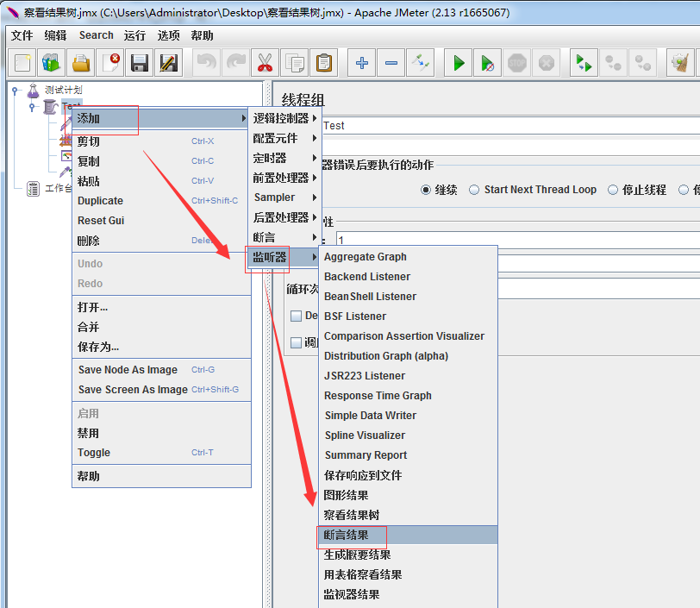Select the 测试计划 test plan node

click(64, 91)
